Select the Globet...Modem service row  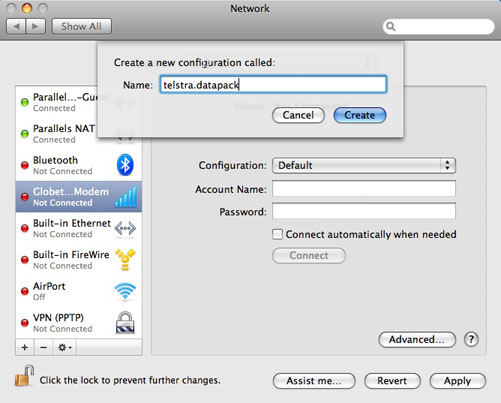point(79,197)
